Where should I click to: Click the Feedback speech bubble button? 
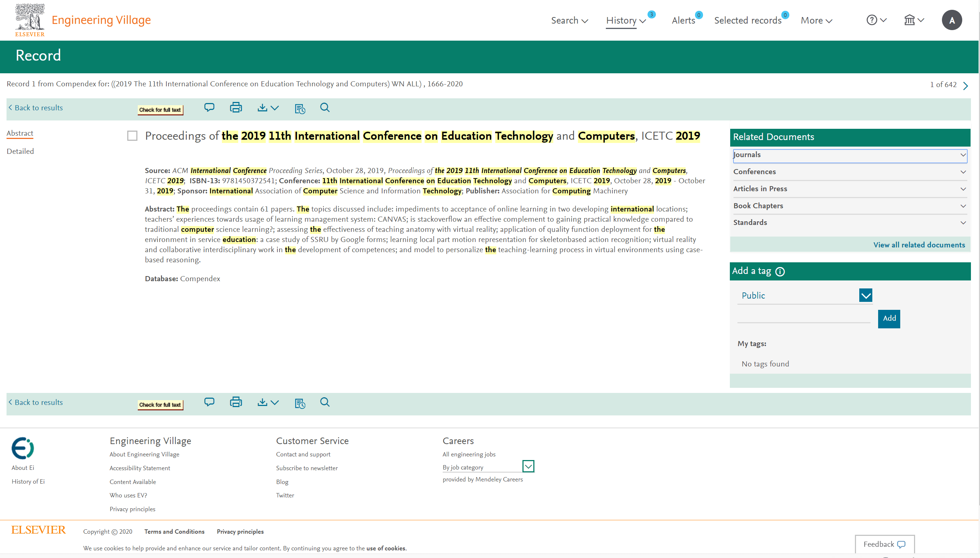point(885,544)
